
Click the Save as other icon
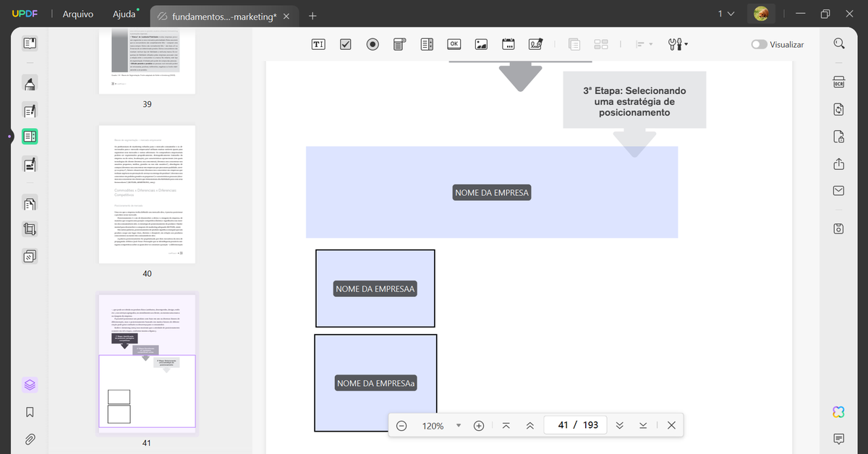pyautogui.click(x=839, y=228)
